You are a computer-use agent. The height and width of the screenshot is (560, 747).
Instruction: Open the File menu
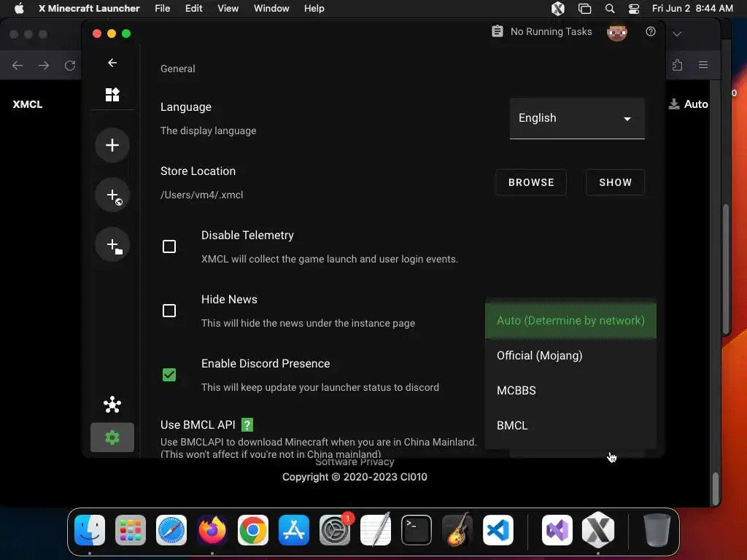163,9
